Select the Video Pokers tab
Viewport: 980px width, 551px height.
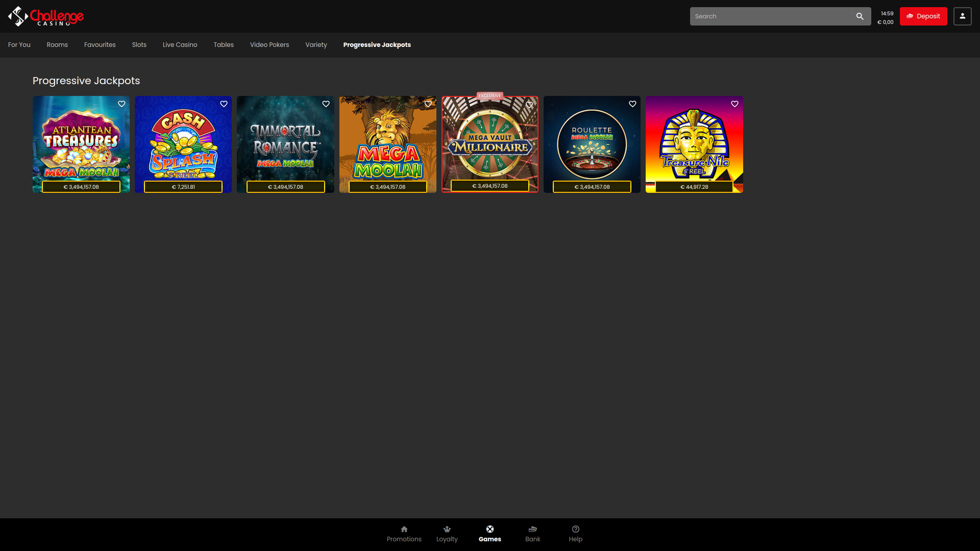click(269, 45)
